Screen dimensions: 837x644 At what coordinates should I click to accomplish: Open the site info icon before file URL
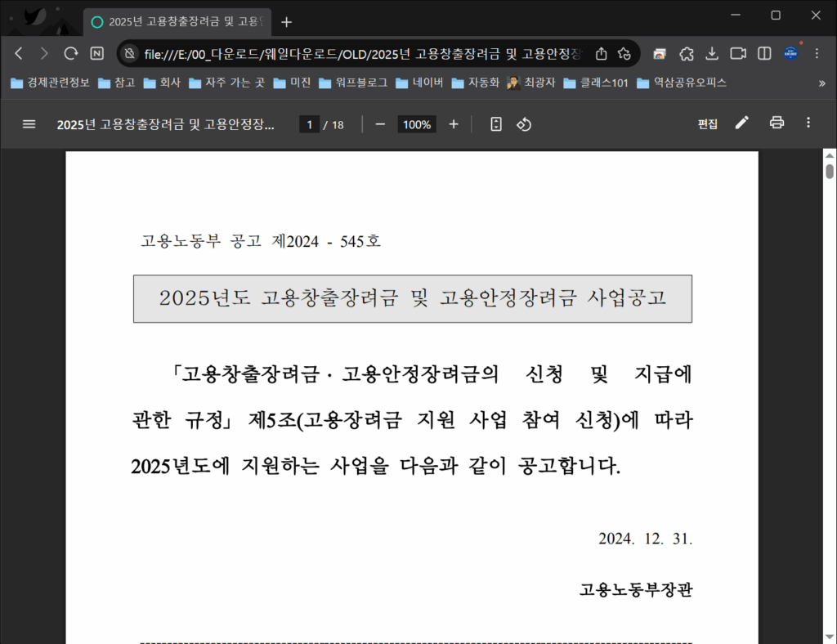point(129,53)
